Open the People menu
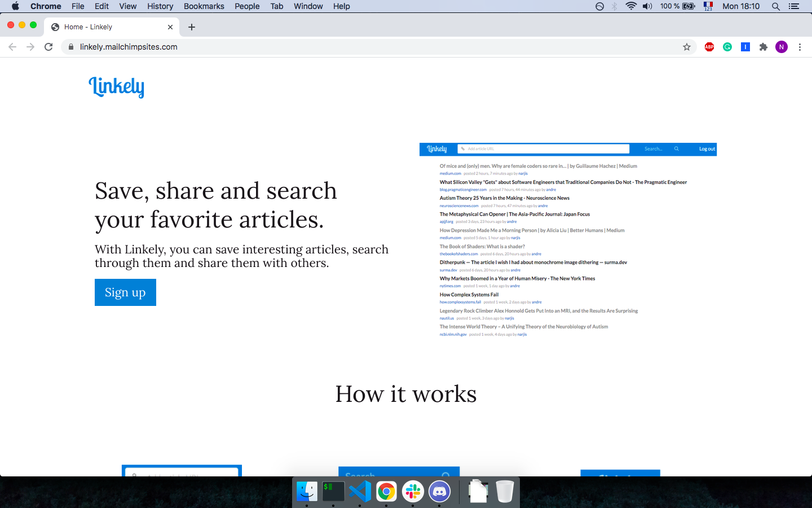The height and width of the screenshot is (508, 812). [247, 6]
